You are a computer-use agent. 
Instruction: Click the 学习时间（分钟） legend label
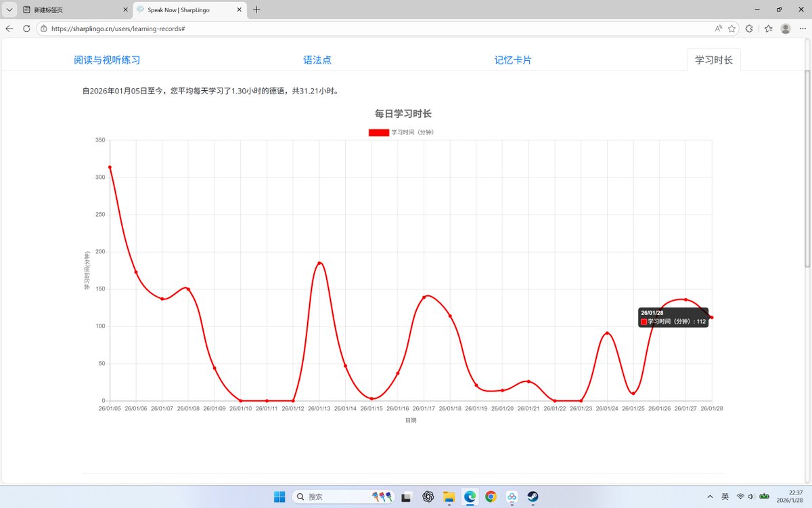coord(412,132)
